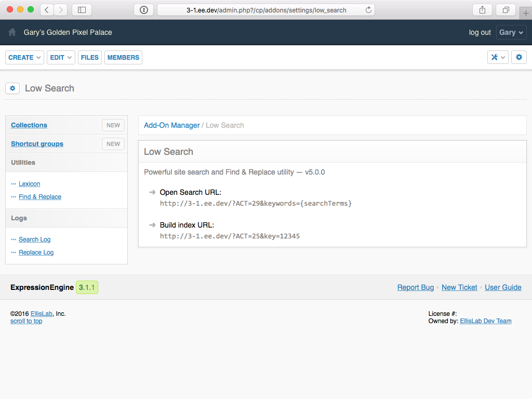Open Gary's Golden Pixel Palace site link
532x399 pixels.
pyautogui.click(x=68, y=32)
